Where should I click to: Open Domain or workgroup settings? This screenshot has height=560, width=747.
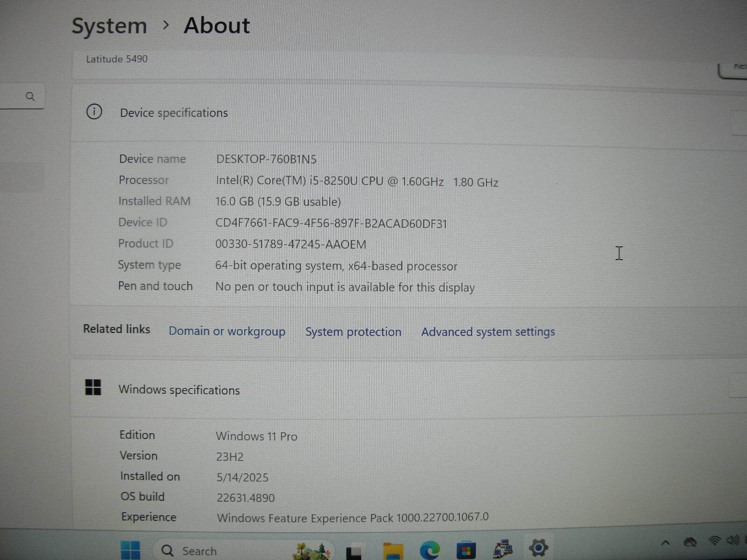pyautogui.click(x=227, y=331)
